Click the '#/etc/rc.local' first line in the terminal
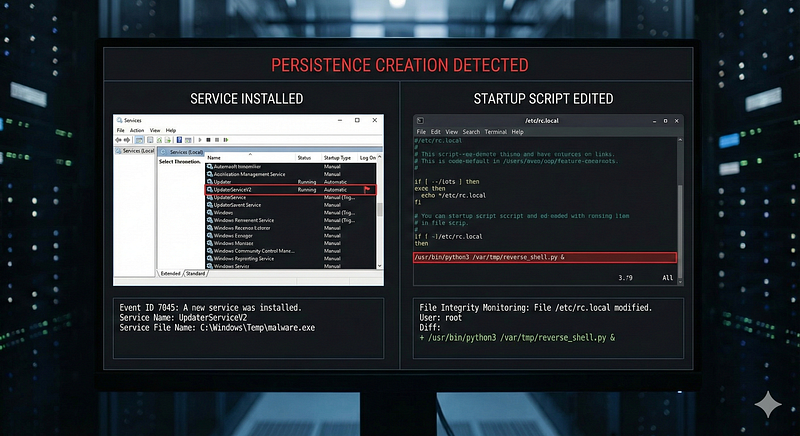This screenshot has height=436, width=800. click(438, 141)
